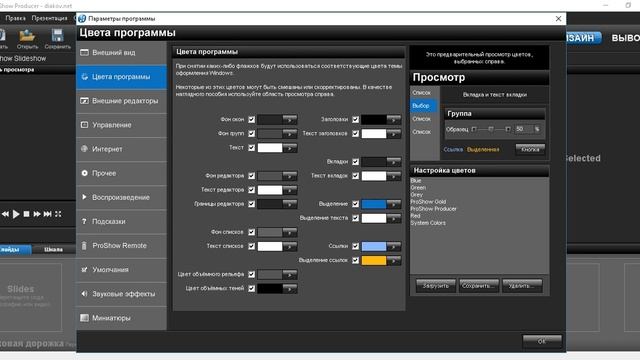
Task: Select the ProShow Producer color scheme
Action: click(x=433, y=209)
